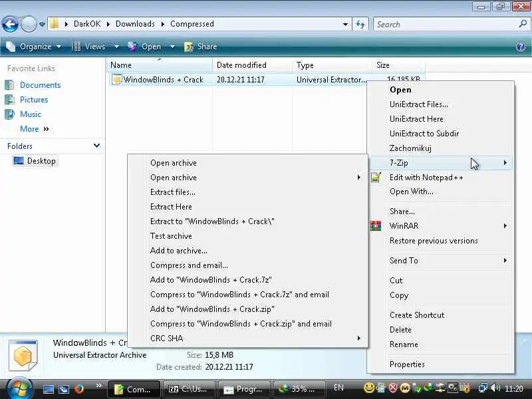
Task: Expand the address bar history dropdown
Action: (345, 25)
